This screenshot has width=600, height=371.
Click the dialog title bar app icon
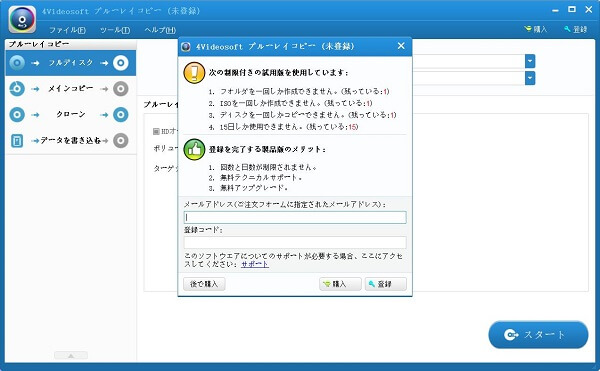tap(186, 47)
